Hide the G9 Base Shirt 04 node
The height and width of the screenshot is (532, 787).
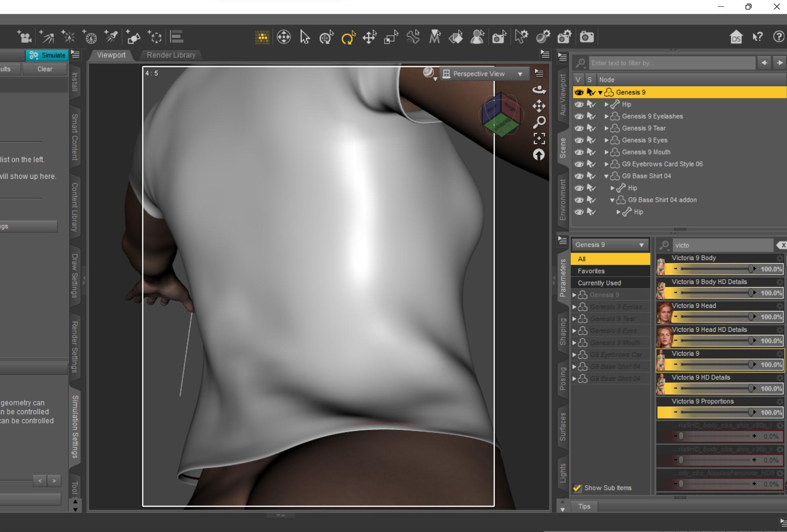coord(579,176)
